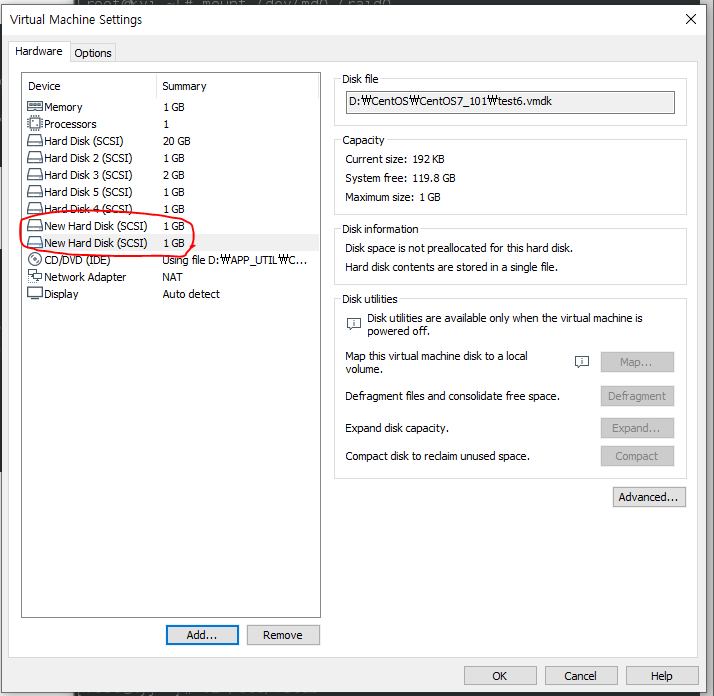Click the Network Adapter icon

point(35,276)
